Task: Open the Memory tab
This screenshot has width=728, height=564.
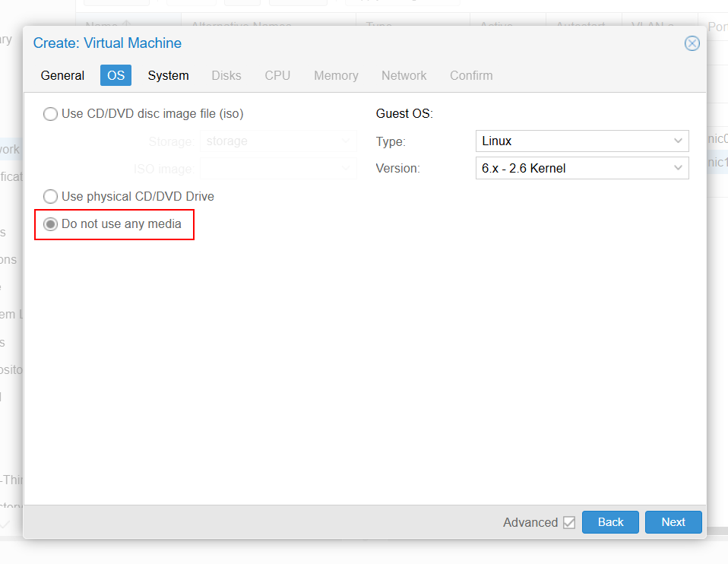Action: 336,75
